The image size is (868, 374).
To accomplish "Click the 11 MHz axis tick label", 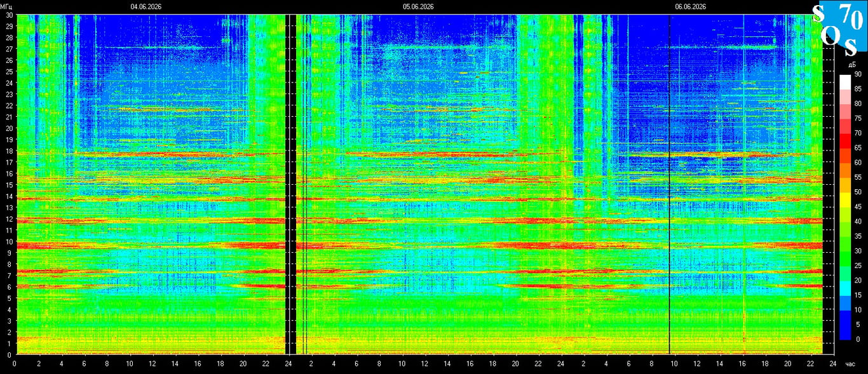I will coord(9,230).
